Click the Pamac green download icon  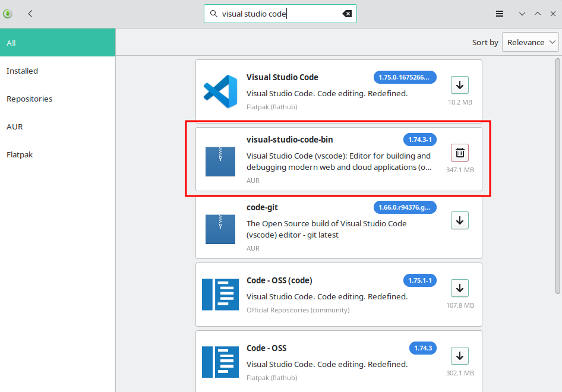[8, 14]
